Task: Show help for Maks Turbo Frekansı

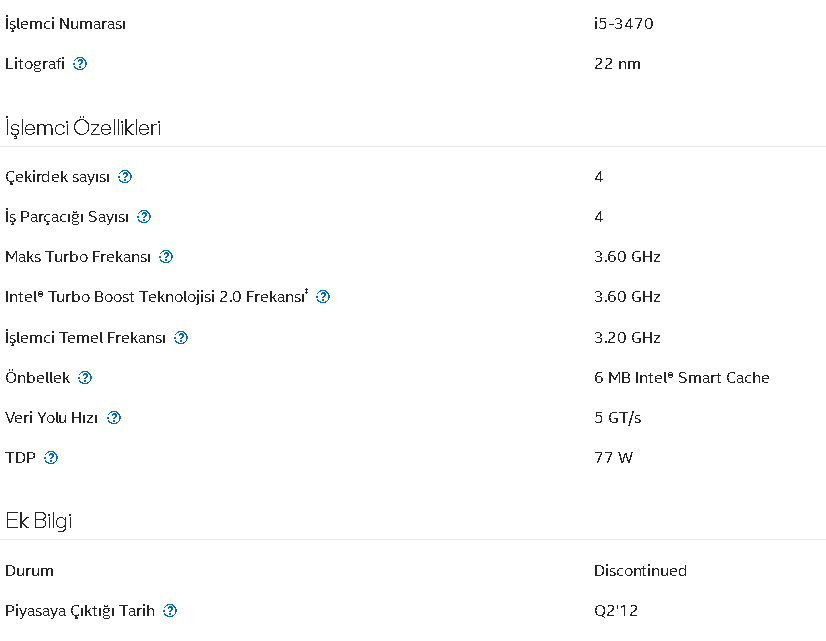Action: click(166, 257)
